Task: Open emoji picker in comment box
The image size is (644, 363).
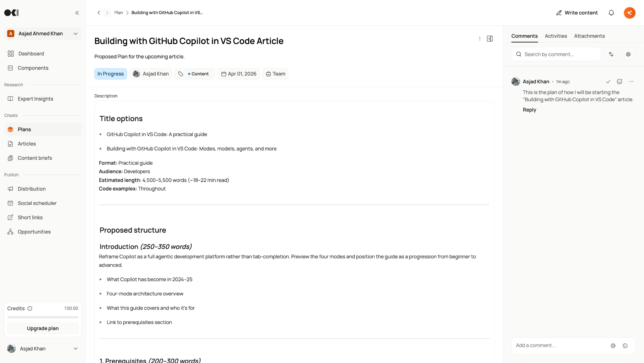Action: (x=625, y=346)
